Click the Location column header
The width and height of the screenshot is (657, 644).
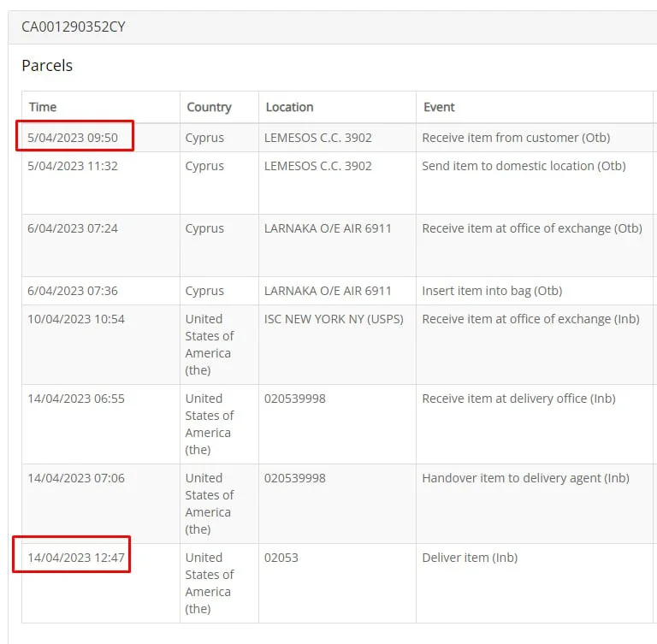click(x=289, y=107)
